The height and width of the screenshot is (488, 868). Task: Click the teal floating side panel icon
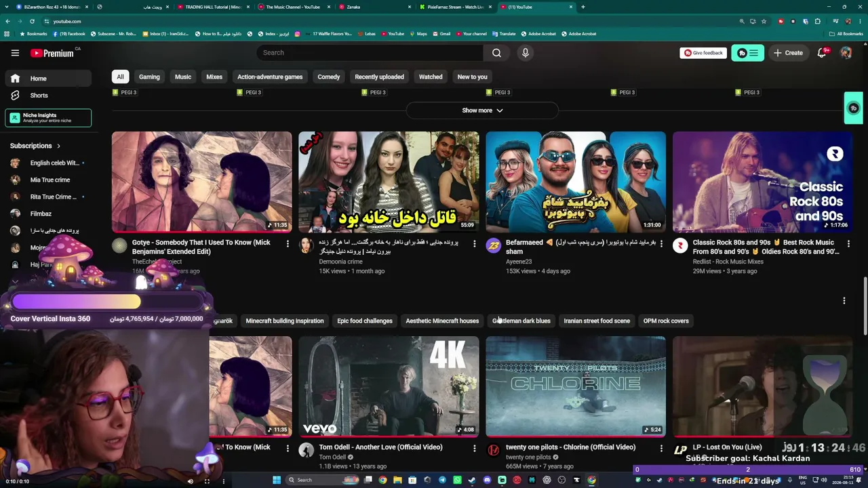(x=853, y=108)
